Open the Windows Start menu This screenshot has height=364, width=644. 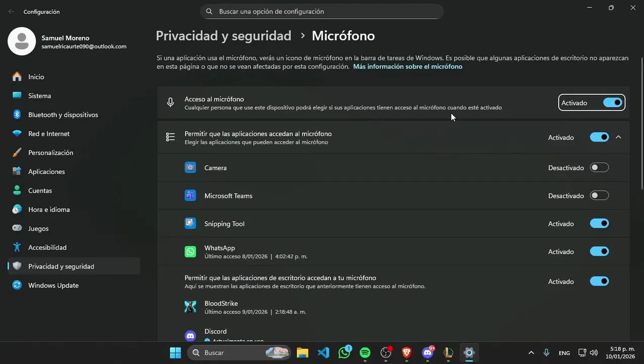pyautogui.click(x=175, y=352)
